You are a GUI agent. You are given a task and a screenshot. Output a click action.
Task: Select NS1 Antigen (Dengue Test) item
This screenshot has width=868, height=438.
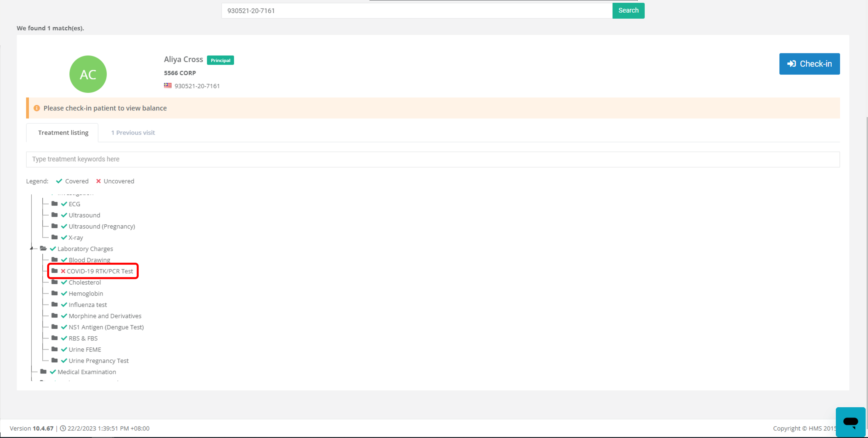106,327
